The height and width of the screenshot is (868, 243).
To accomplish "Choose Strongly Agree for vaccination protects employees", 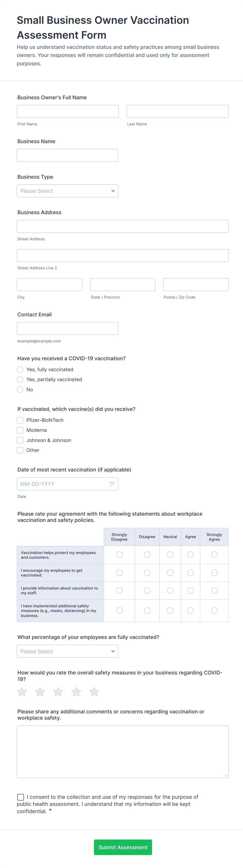I will [214, 555].
